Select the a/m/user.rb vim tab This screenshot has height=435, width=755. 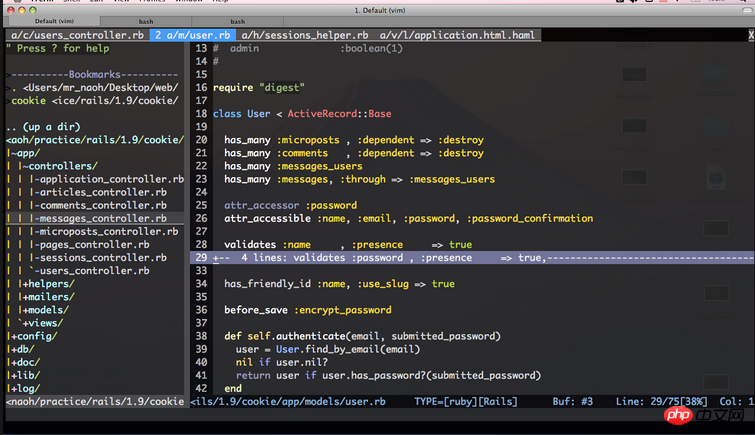click(x=193, y=35)
